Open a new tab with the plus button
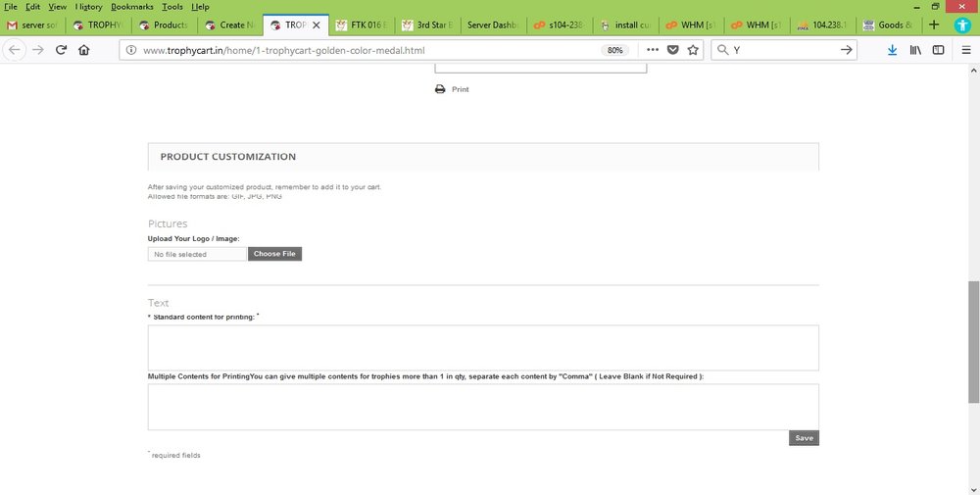The width and height of the screenshot is (980, 495). pyautogui.click(x=934, y=25)
